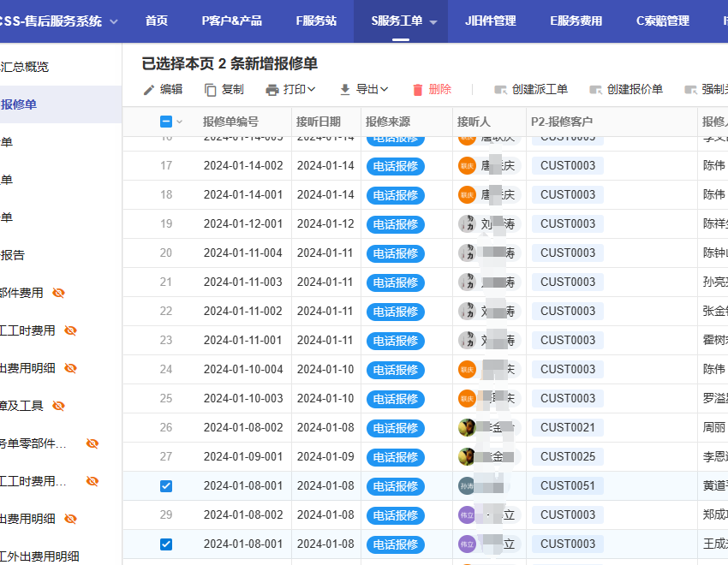Click the 创建派工单 icon in toolbar
The height and width of the screenshot is (565, 728).
pos(501,90)
